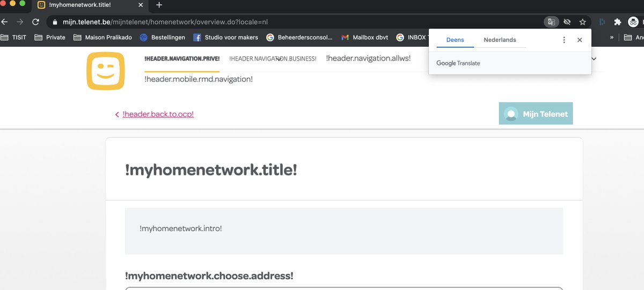Select the Deens tab in translate popup
644x290 pixels.
coord(455,40)
